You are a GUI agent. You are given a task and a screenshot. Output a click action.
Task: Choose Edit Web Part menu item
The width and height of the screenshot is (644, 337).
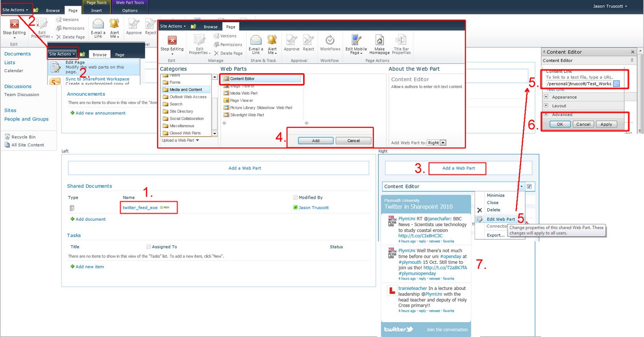500,219
